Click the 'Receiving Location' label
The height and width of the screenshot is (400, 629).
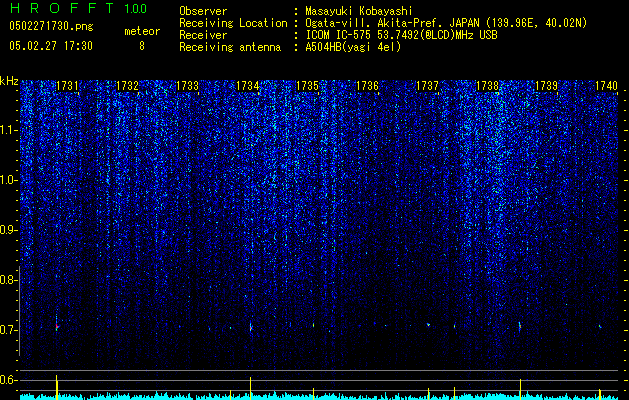233,23
